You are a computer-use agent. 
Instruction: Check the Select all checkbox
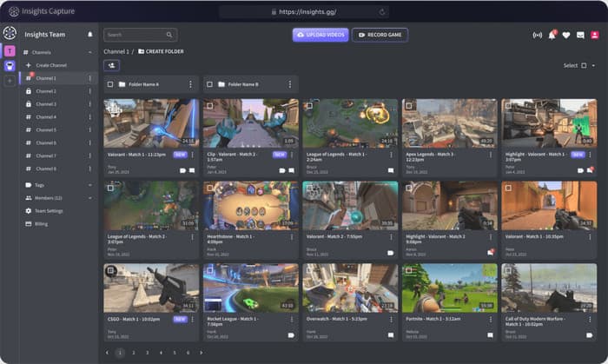(584, 65)
